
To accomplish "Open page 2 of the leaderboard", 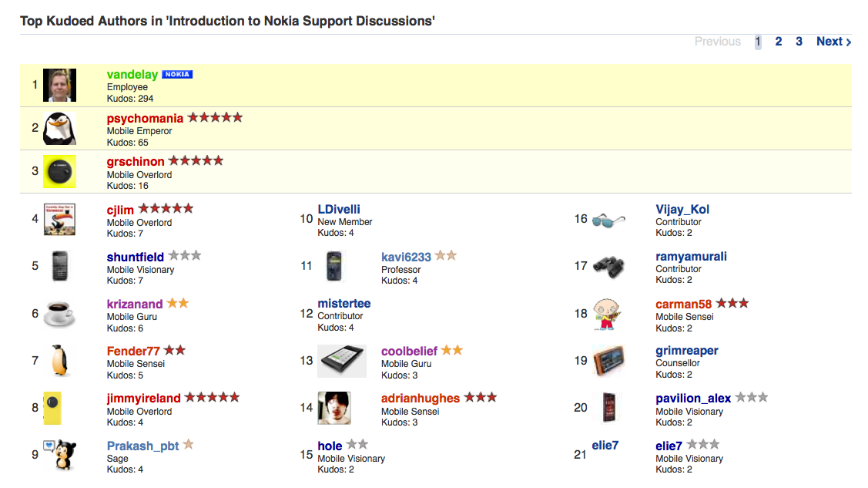I will tap(778, 41).
